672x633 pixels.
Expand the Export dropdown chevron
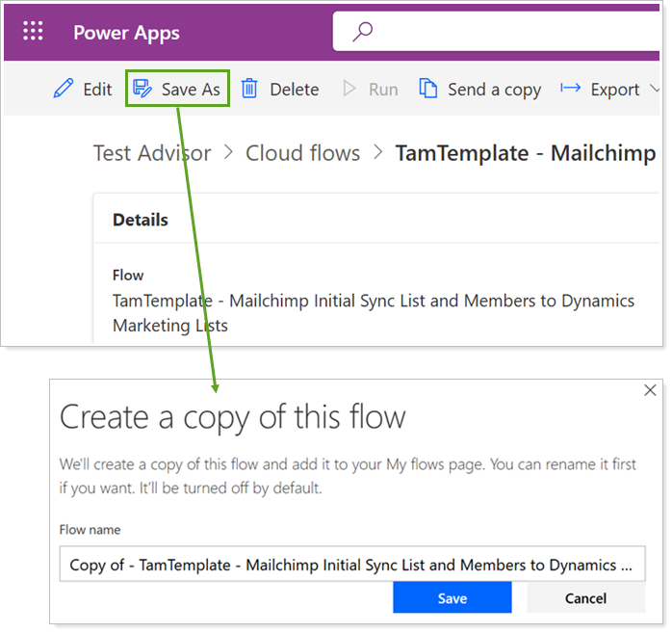(x=657, y=91)
